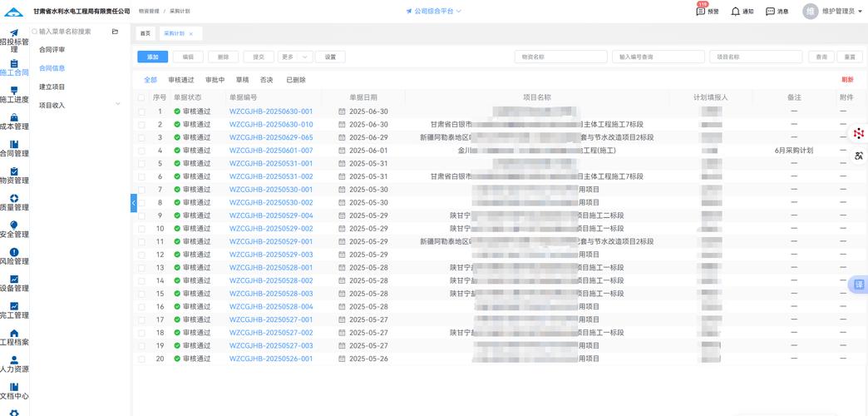Open the 通知 bell notifications

742,11
